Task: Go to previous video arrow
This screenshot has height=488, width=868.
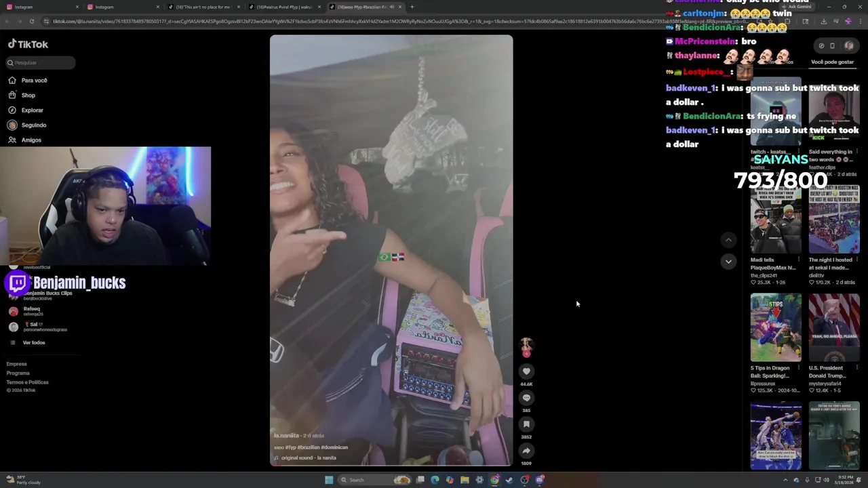Action: click(728, 240)
